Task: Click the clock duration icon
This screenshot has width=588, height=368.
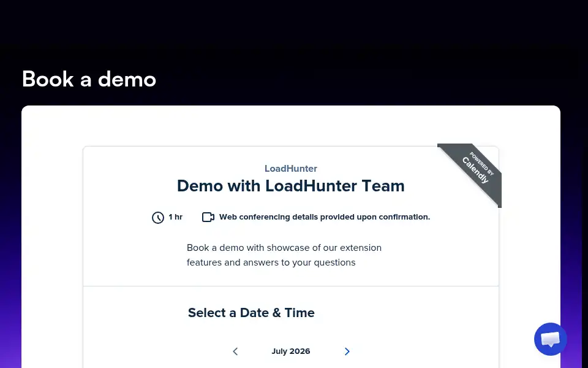Action: point(158,217)
